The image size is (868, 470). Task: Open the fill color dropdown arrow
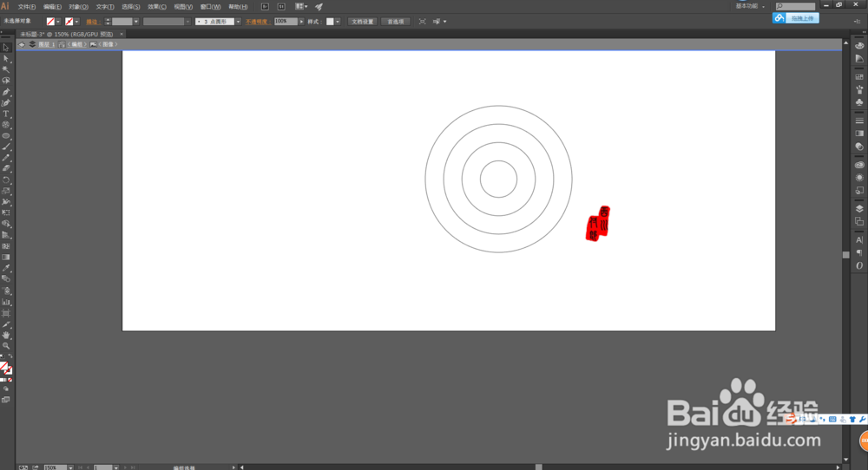point(58,22)
